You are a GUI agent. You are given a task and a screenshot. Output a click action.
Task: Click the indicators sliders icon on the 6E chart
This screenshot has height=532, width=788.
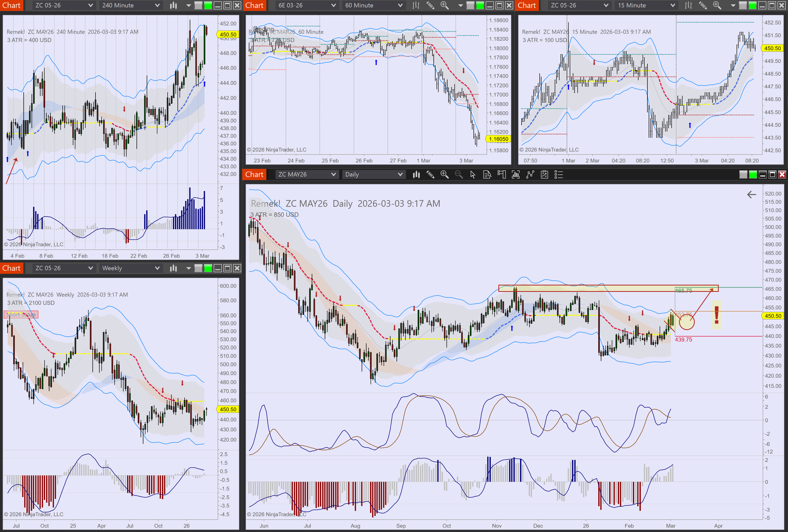pos(415,5)
